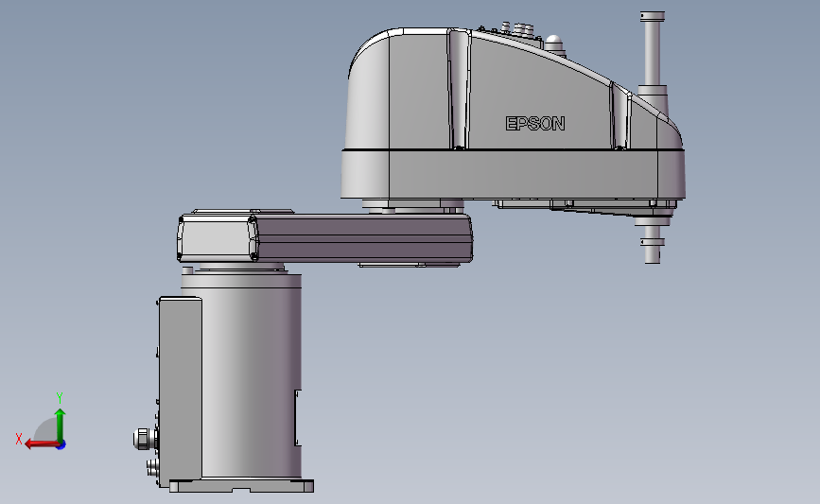Image resolution: width=820 pixels, height=504 pixels.
Task: Select the EPSON logo text on the arm
Action: pos(535,123)
